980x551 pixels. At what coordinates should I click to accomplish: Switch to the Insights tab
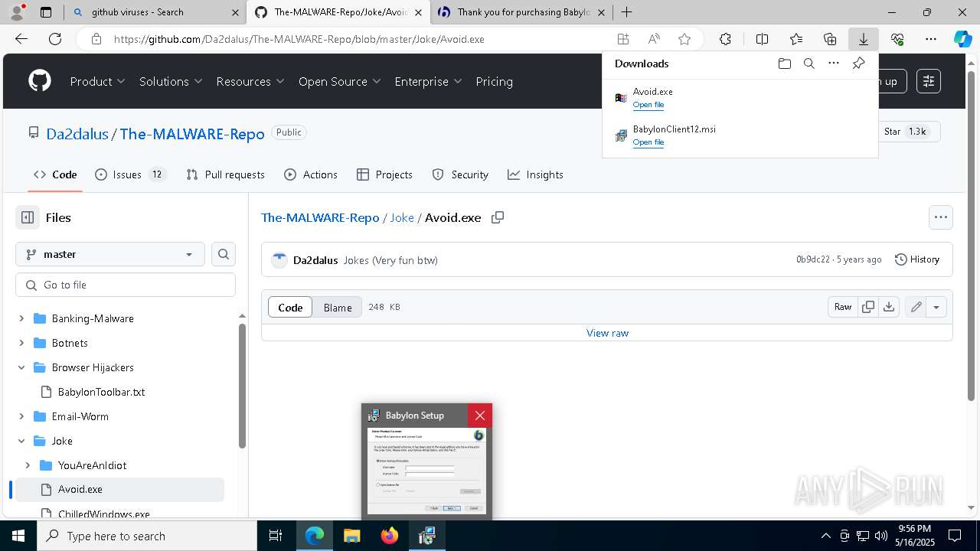click(x=536, y=174)
